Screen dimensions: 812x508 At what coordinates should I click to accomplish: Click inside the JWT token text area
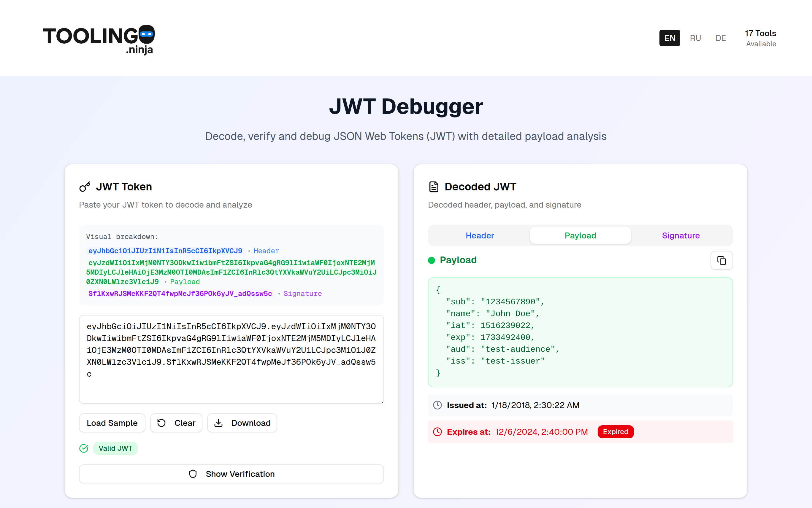[231, 359]
